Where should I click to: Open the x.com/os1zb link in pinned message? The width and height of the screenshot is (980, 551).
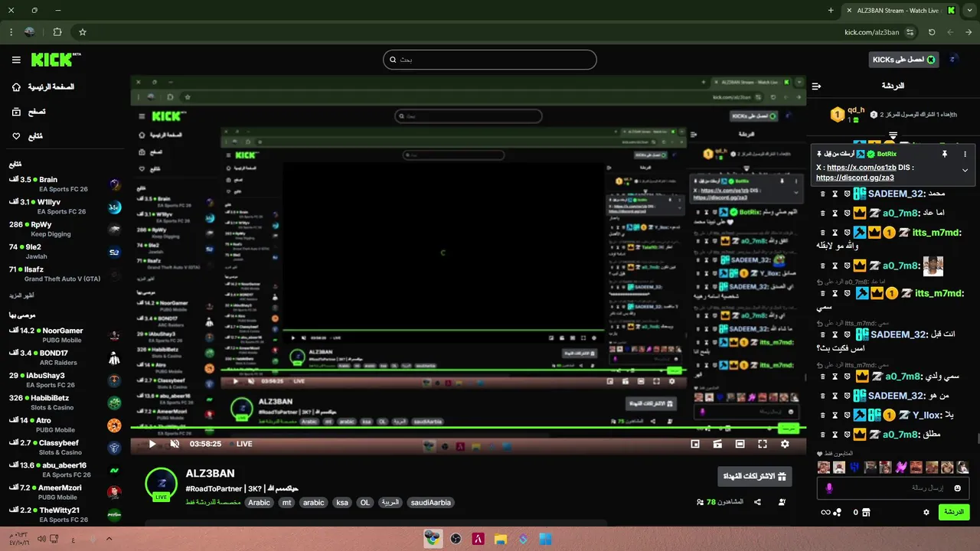coord(861,168)
